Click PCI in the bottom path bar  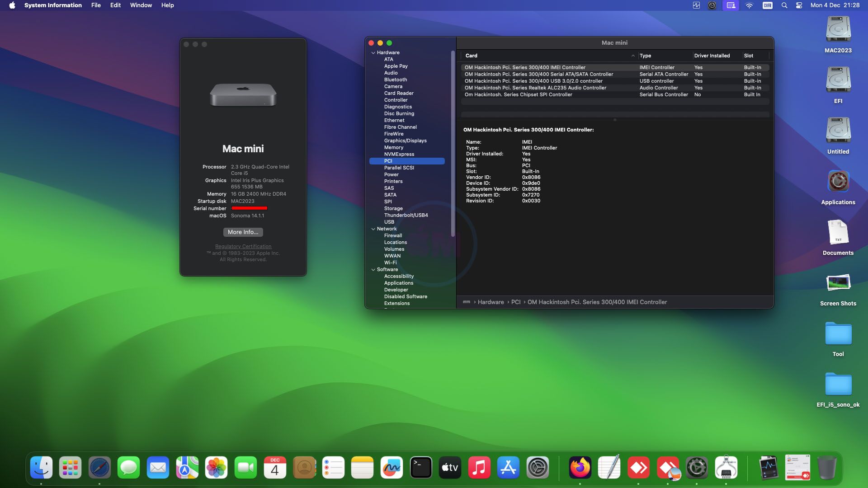tap(515, 302)
